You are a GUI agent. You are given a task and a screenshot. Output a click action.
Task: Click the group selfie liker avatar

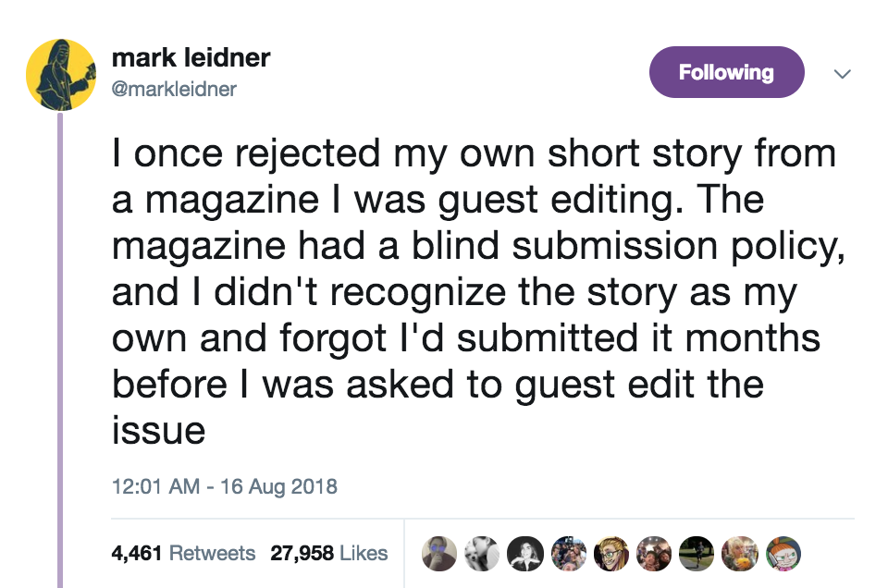point(653,553)
